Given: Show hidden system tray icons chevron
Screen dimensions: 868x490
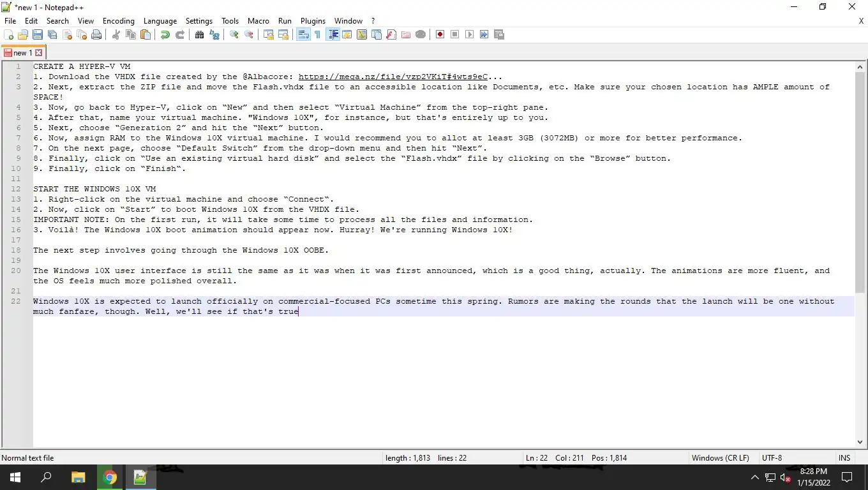Looking at the screenshot, I should [x=754, y=477].
